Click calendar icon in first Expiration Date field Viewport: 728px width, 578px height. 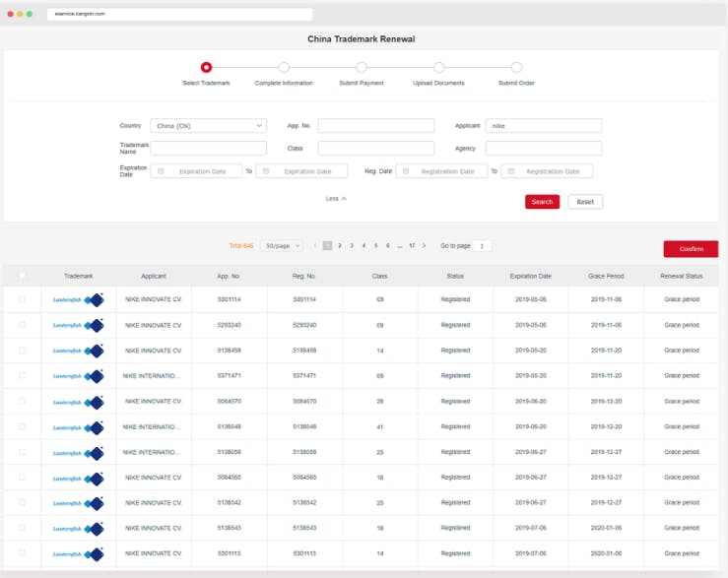point(161,171)
